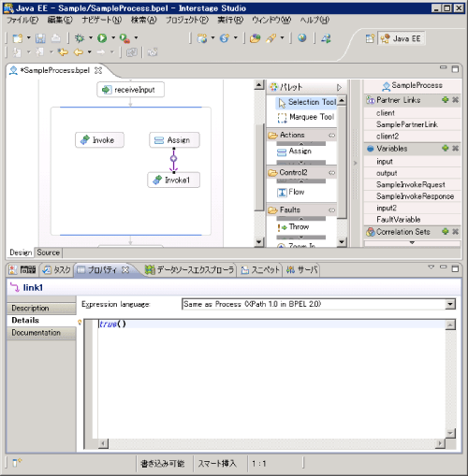Click the expression editor horizontal scrollbar
The width and height of the screenshot is (468, 476).
click(271, 443)
